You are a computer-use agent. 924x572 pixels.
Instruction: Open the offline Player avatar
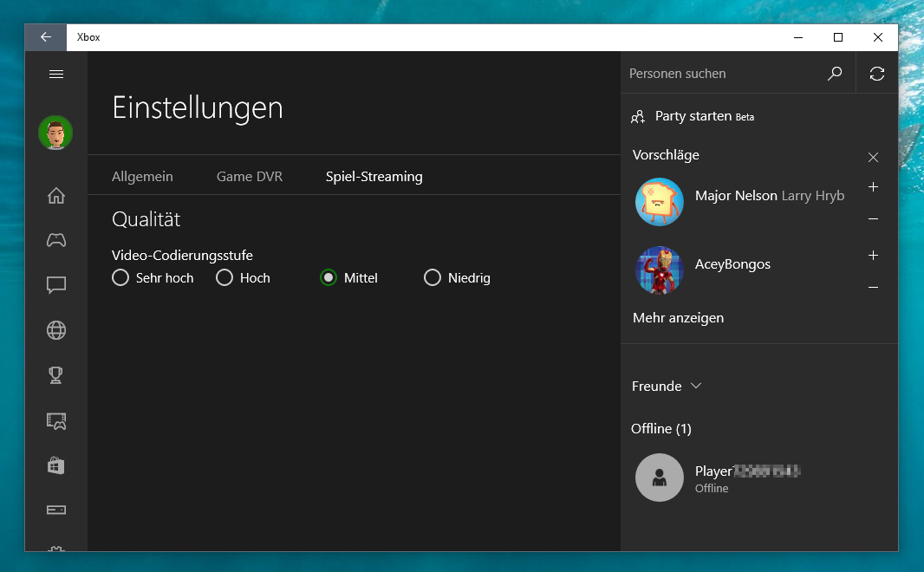pyautogui.click(x=660, y=478)
